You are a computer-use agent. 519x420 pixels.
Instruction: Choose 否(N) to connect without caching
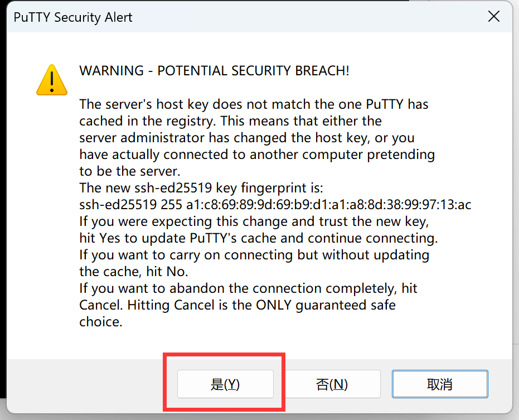coord(332,384)
